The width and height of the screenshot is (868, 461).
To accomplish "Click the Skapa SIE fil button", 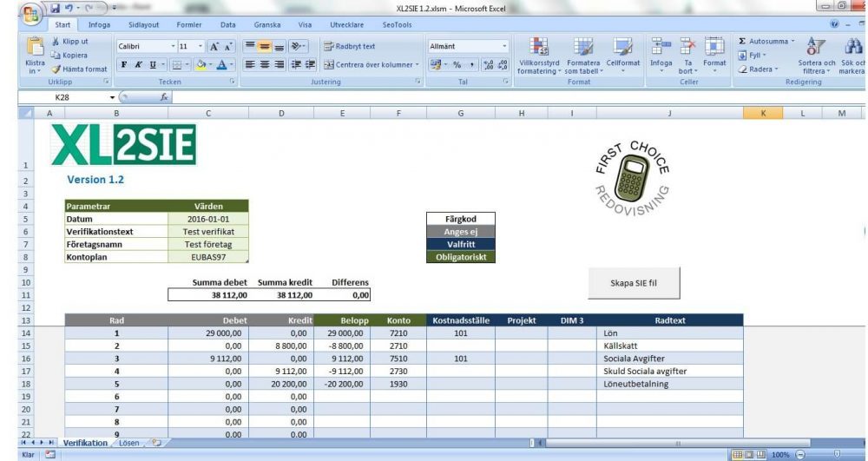I will pos(634,283).
